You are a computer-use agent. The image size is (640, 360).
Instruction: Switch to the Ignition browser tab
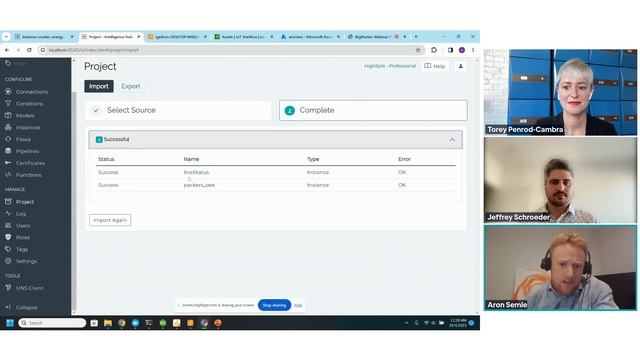pos(177,37)
